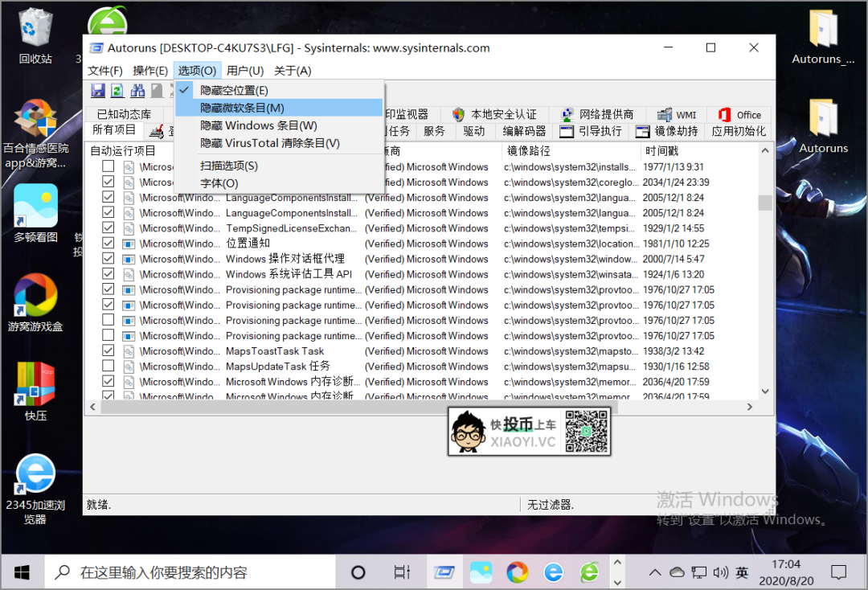The width and height of the screenshot is (868, 590).
Task: Click the green Refresh toolbar icon
Action: 117,90
